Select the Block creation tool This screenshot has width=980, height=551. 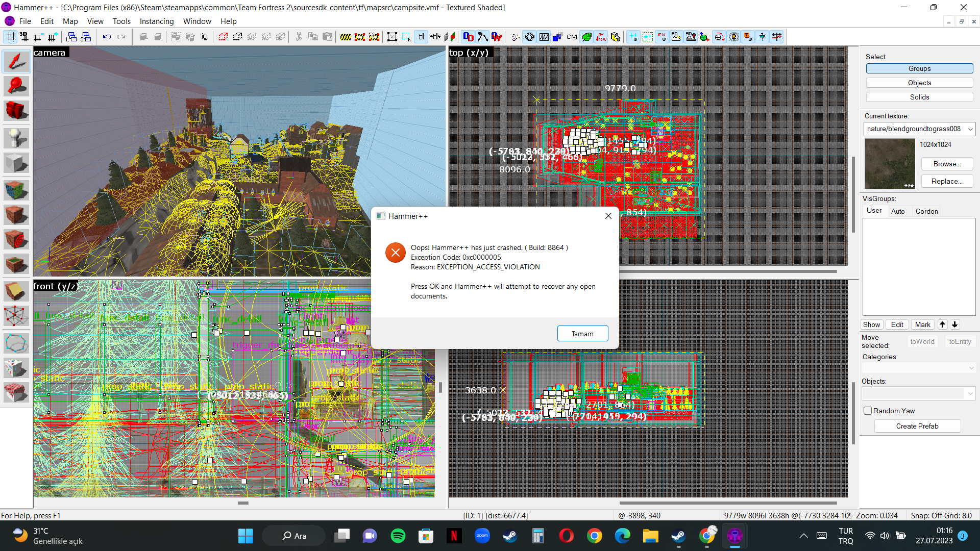click(16, 163)
